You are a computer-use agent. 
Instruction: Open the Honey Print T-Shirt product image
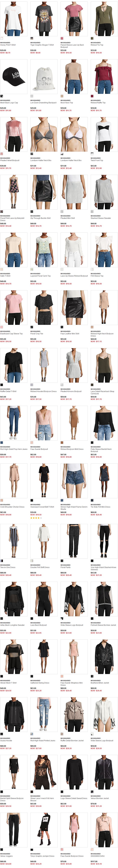coord(14,19)
